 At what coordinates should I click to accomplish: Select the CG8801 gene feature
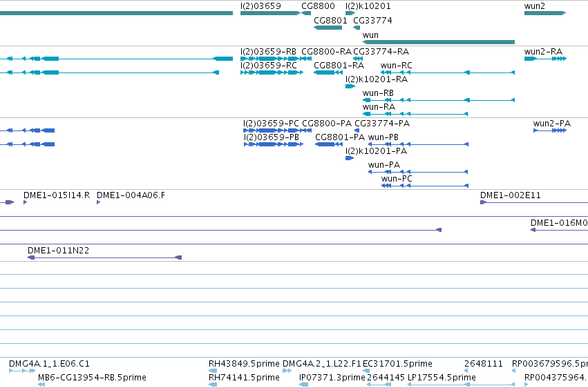coord(328,28)
